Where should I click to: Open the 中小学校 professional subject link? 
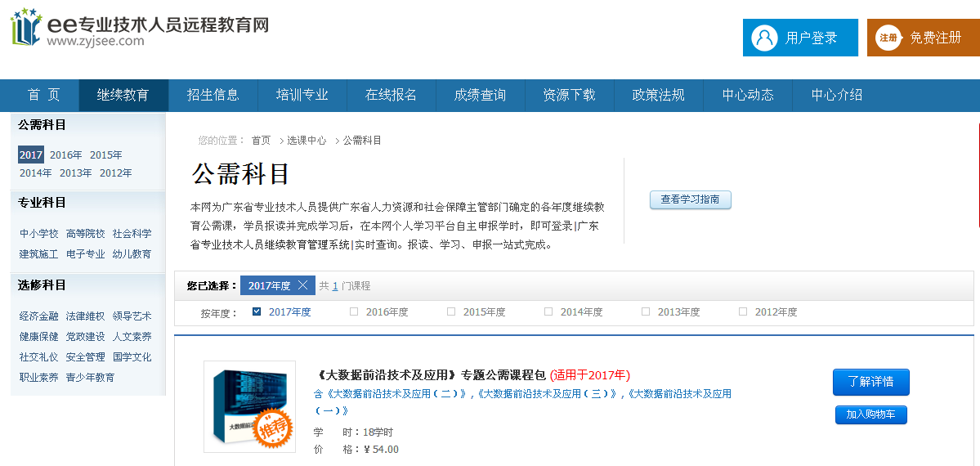pos(39,234)
